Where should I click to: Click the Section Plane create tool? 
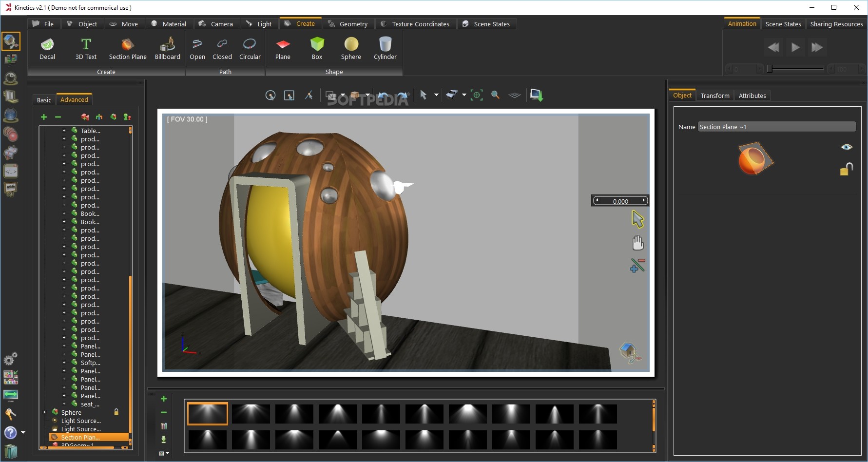coord(128,49)
